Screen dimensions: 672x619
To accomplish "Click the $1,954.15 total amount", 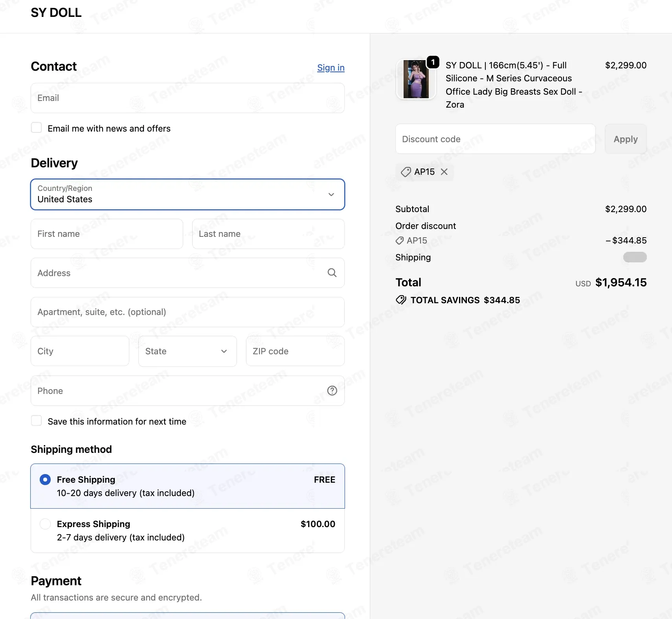I will pyautogui.click(x=621, y=282).
